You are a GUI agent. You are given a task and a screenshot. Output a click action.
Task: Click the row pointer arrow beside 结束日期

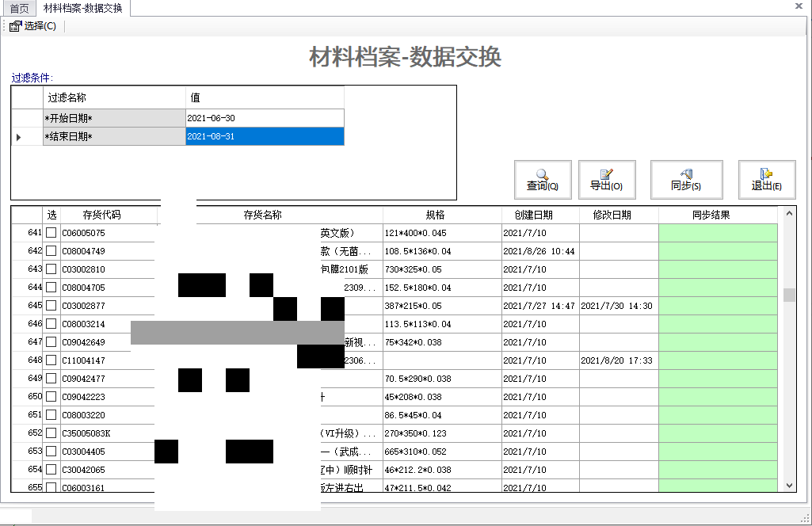(19, 137)
